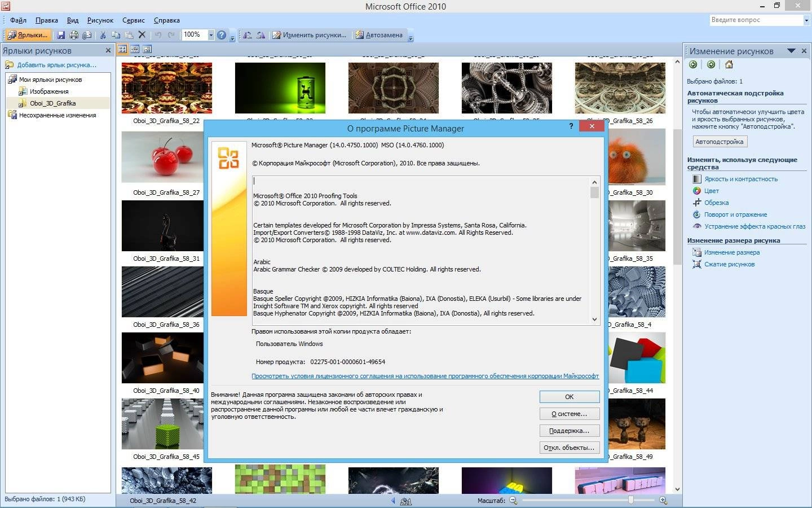
Task: Open Устранение эффекта красных глаз tool
Action: click(754, 226)
